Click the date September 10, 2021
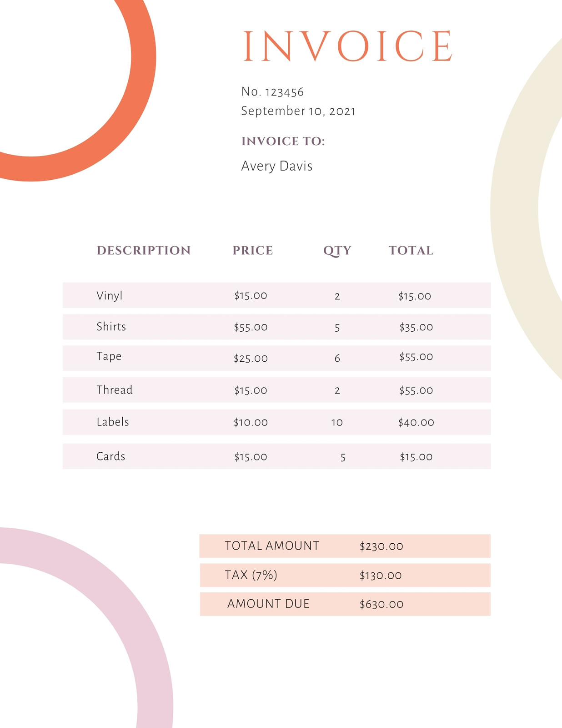Viewport: 562px width, 728px height. click(298, 111)
